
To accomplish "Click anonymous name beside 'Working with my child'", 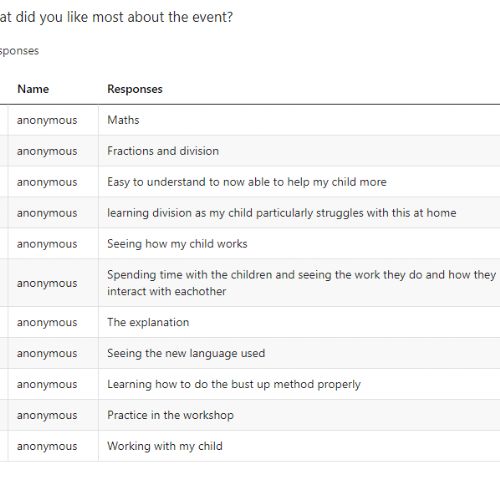I will point(47,446).
